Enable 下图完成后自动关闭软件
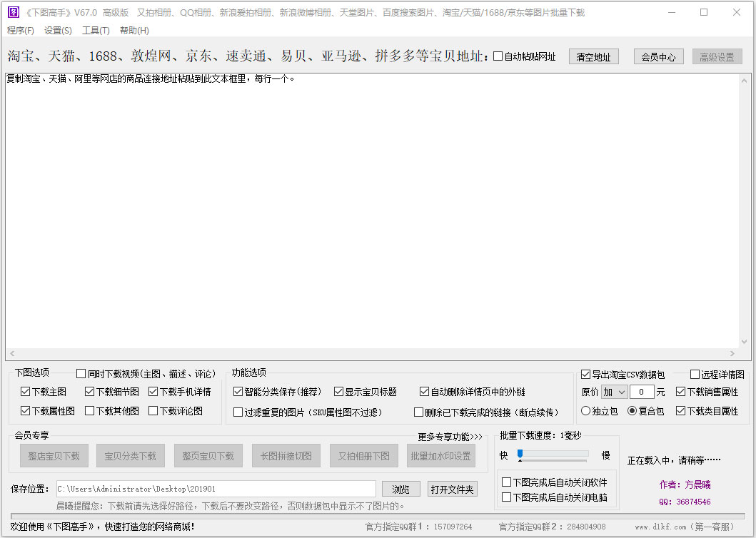Viewport: 756px width, 538px height. point(508,482)
